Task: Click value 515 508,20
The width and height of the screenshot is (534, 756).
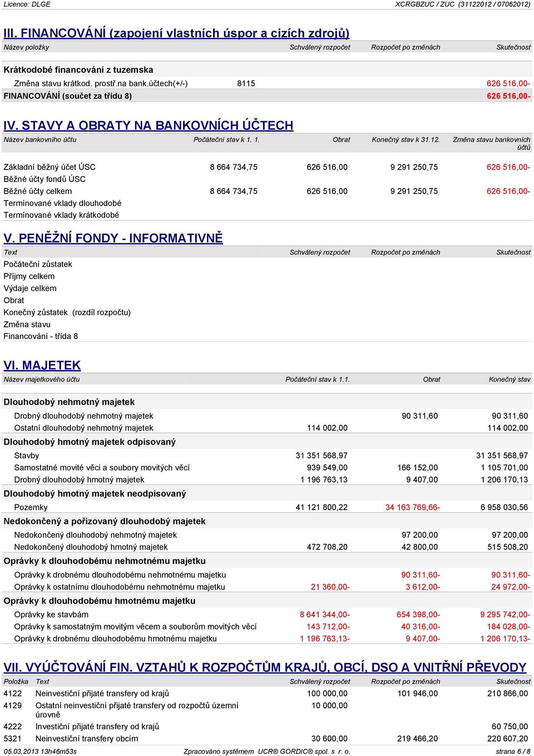Action: tap(508, 547)
